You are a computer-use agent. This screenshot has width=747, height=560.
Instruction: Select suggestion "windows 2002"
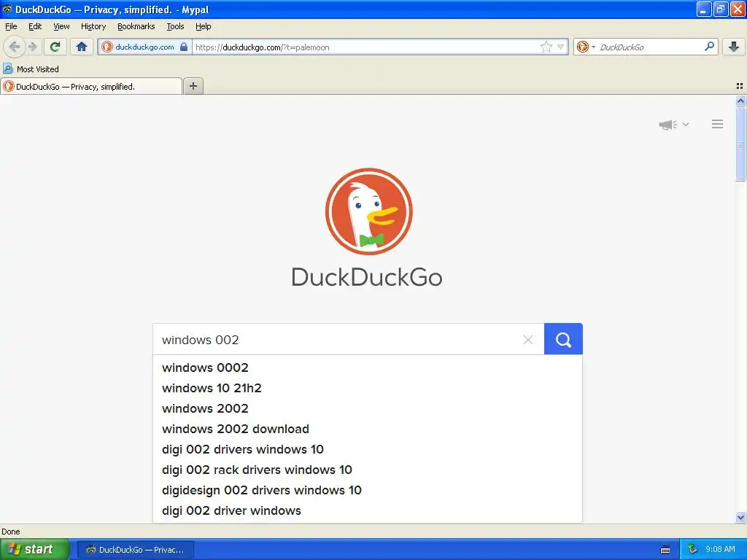coord(368,408)
